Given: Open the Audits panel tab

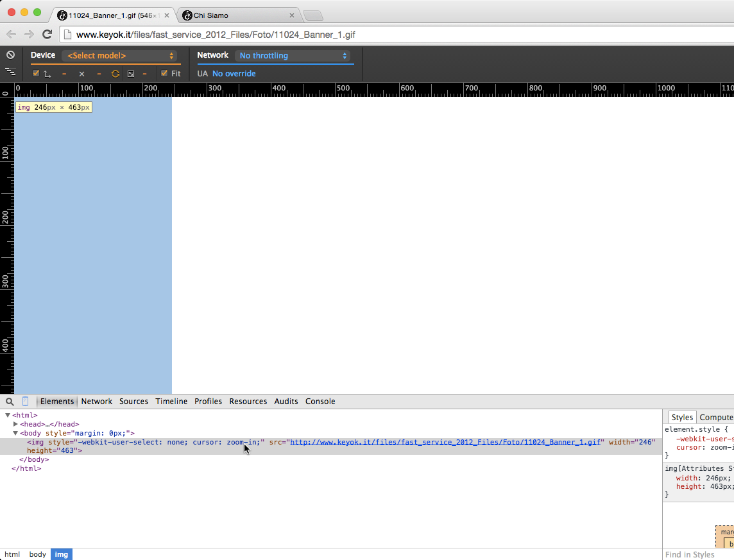Looking at the screenshot, I should tap(286, 402).
